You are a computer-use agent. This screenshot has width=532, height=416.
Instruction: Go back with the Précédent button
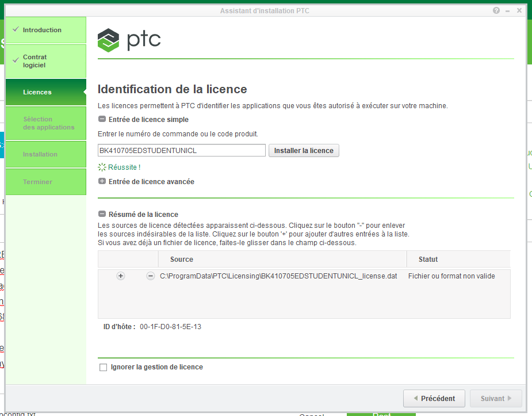click(434, 398)
